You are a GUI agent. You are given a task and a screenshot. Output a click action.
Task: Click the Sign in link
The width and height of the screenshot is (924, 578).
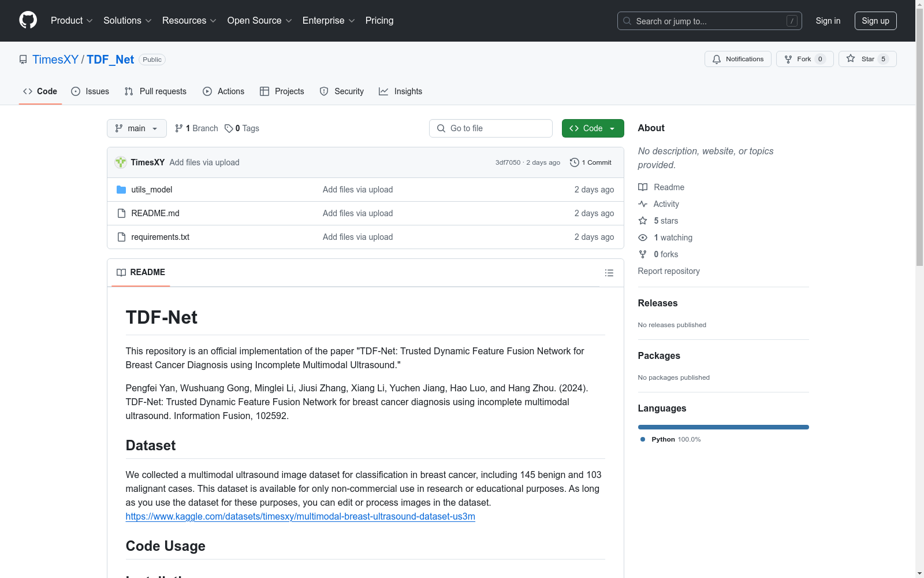[828, 21]
